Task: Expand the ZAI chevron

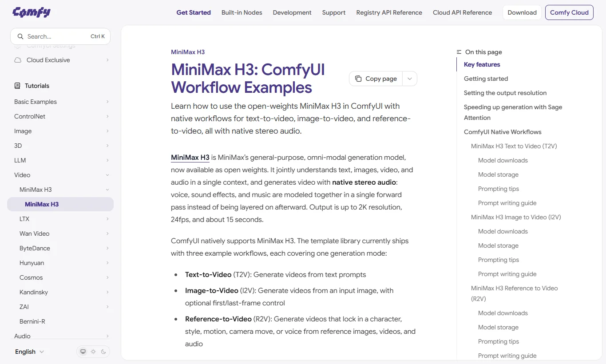Action: 107,307
